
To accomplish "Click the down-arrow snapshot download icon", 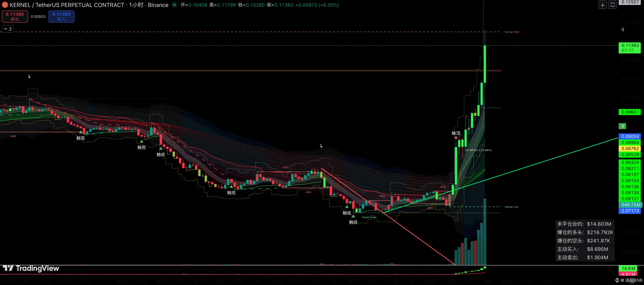I will click(x=602, y=5).
